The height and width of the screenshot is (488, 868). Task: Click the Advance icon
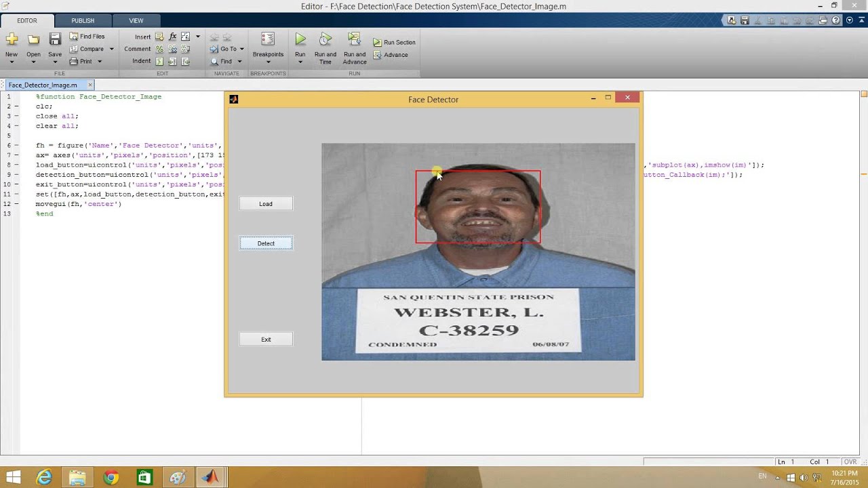point(377,55)
